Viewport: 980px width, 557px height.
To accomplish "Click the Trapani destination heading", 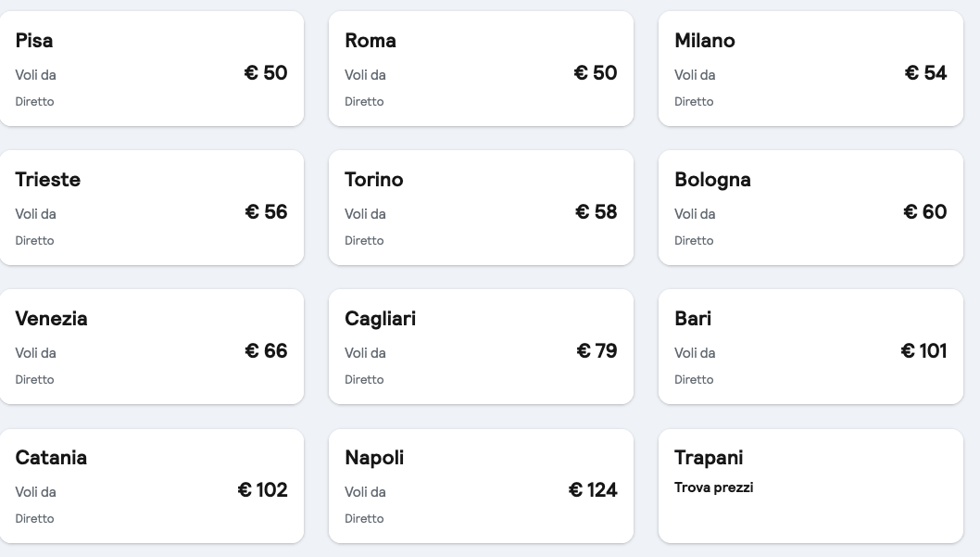I will point(709,458).
